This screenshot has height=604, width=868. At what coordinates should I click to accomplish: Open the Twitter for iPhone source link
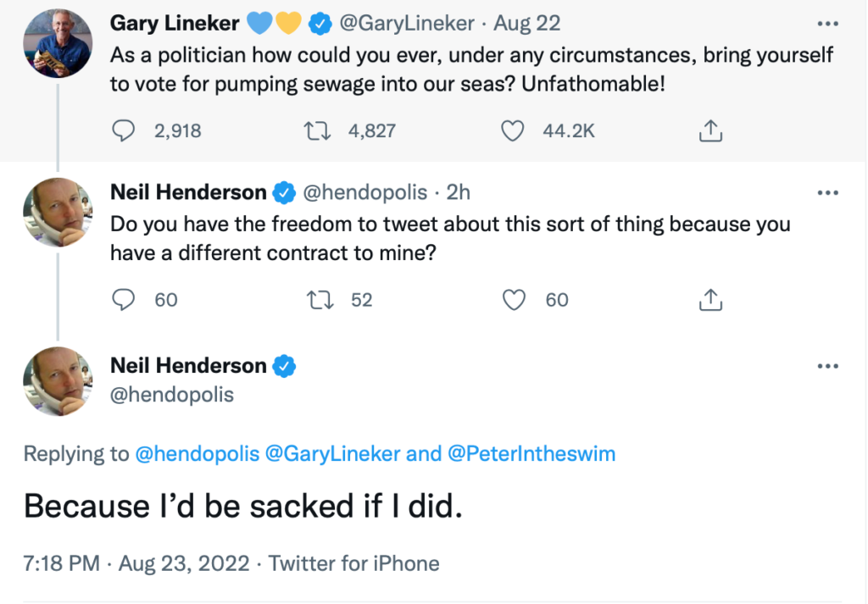tap(356, 563)
